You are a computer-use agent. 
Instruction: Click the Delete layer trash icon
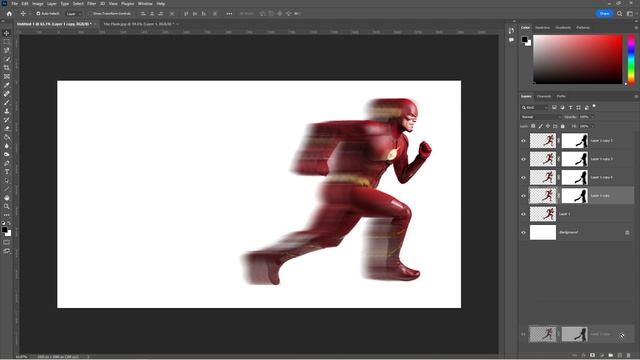click(629, 356)
